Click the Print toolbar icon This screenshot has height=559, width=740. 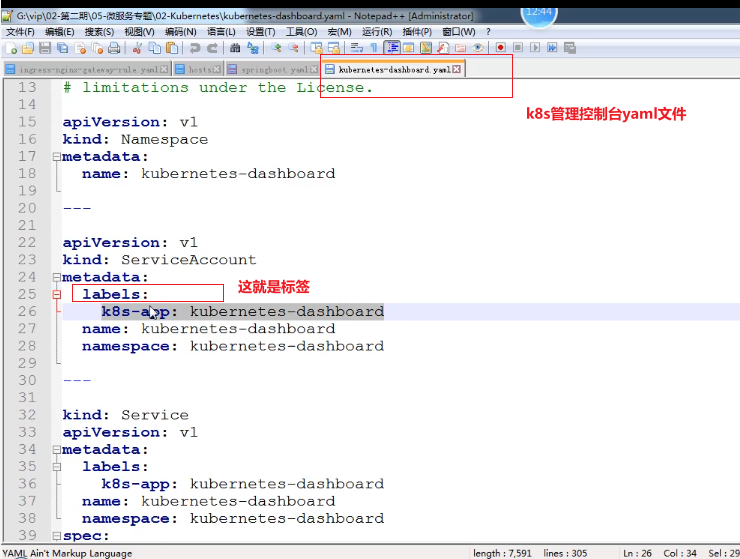tap(114, 48)
